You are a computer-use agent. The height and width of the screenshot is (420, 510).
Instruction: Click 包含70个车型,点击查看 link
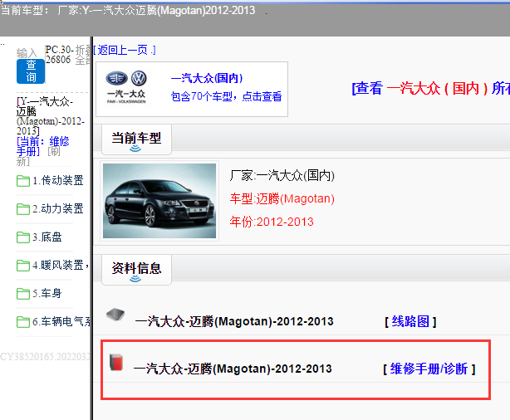(x=227, y=96)
